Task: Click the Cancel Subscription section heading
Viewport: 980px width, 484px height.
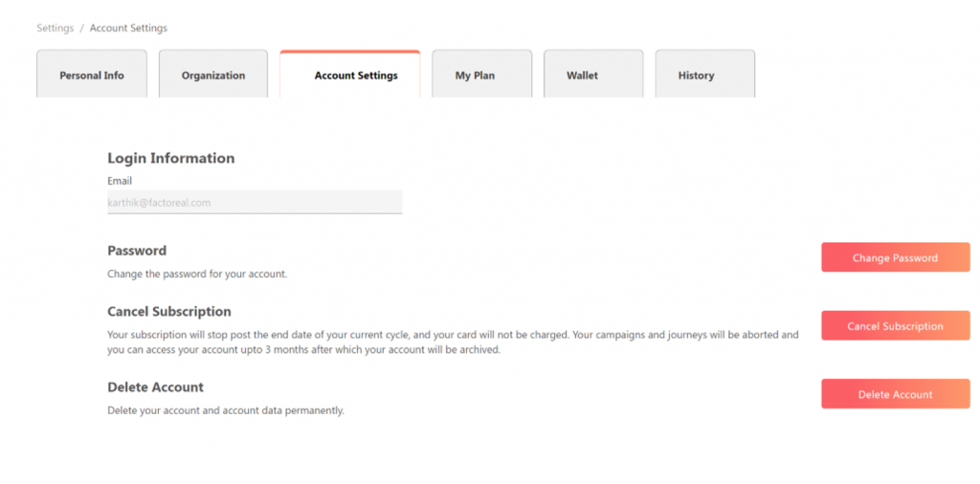Action: pos(169,312)
